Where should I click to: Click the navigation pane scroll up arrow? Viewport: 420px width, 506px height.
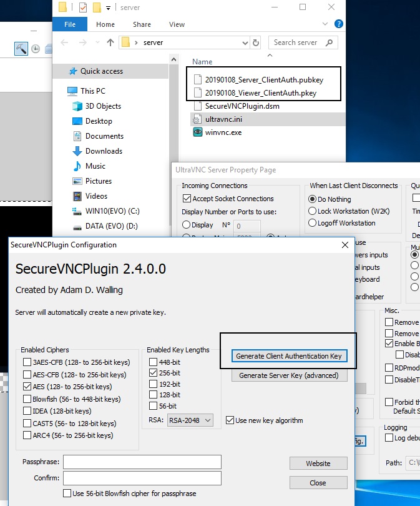[x=173, y=60]
